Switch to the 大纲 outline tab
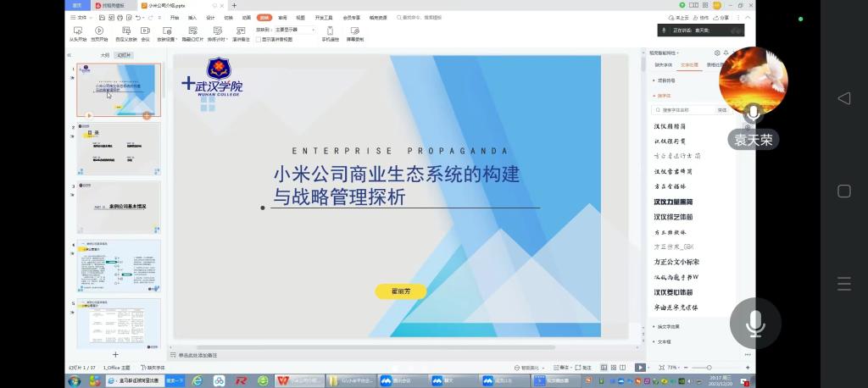 coord(105,55)
